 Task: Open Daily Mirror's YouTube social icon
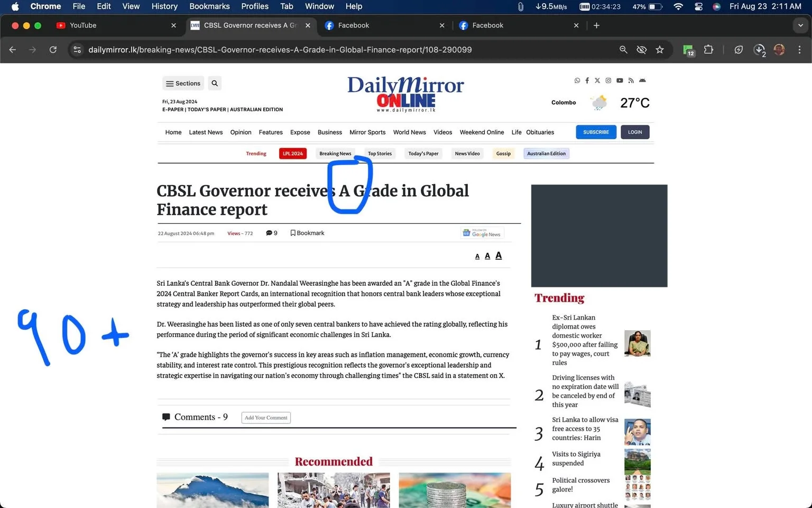pyautogui.click(x=620, y=80)
